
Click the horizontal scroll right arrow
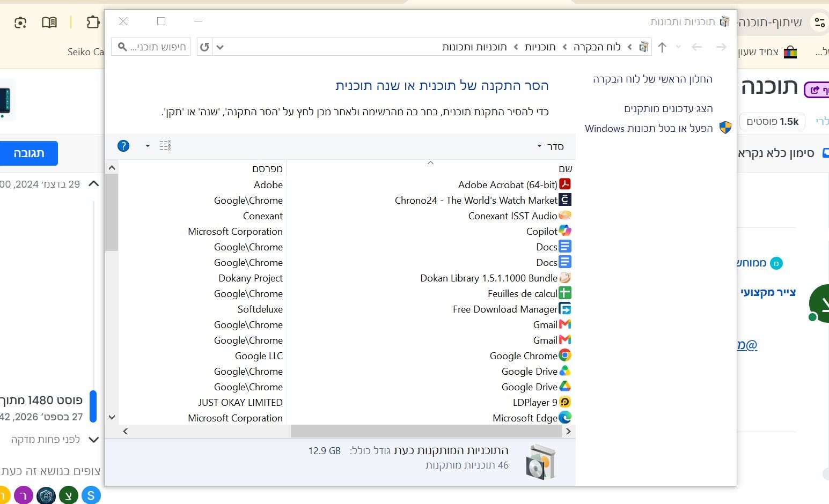[569, 431]
